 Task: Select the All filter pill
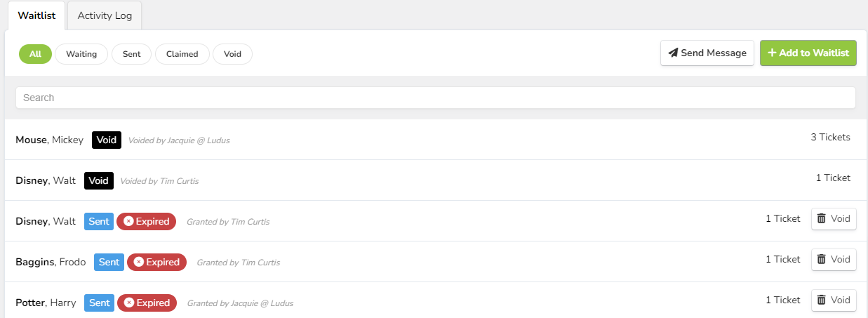(35, 54)
